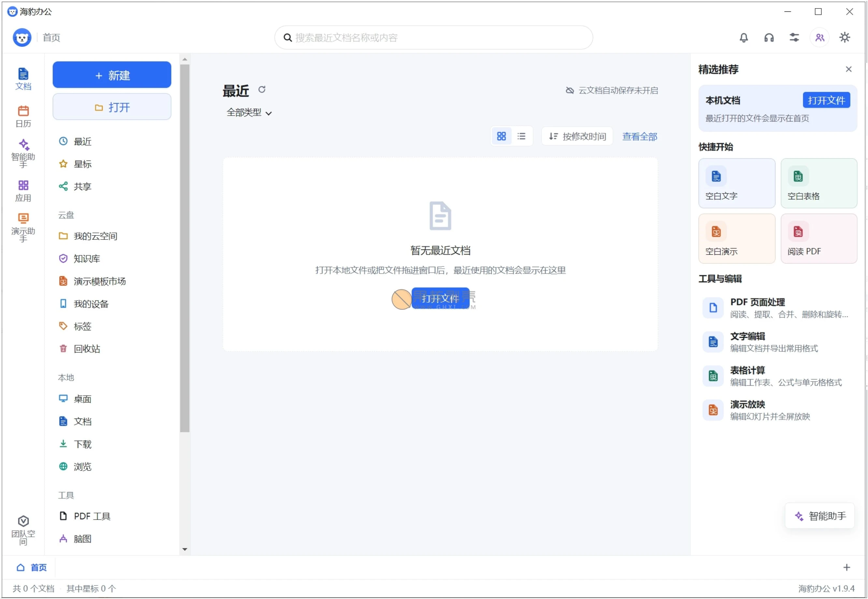Click 打开文件 button in 本机文档 card
The image size is (868, 599).
tap(826, 100)
